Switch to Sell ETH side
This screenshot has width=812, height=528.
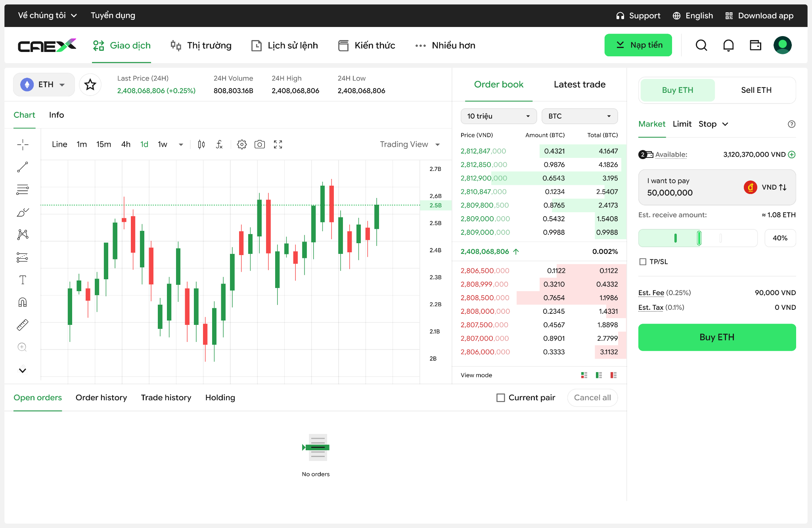756,90
